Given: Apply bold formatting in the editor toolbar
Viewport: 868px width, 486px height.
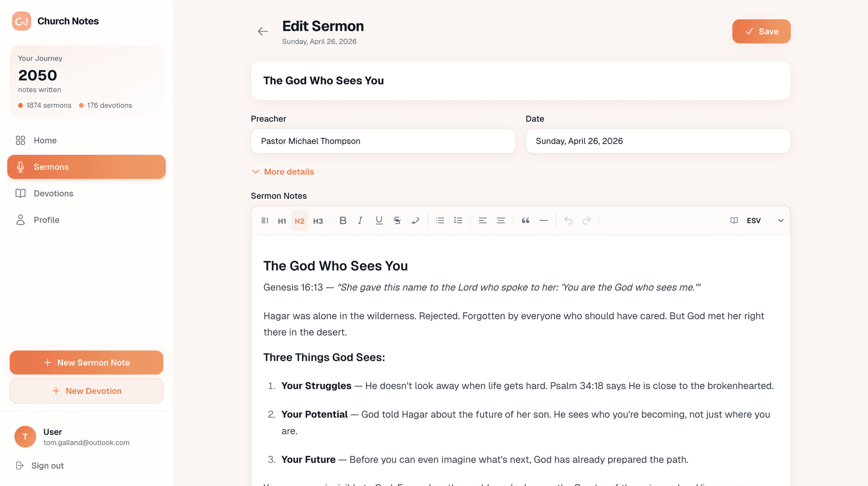Looking at the screenshot, I should [x=343, y=220].
